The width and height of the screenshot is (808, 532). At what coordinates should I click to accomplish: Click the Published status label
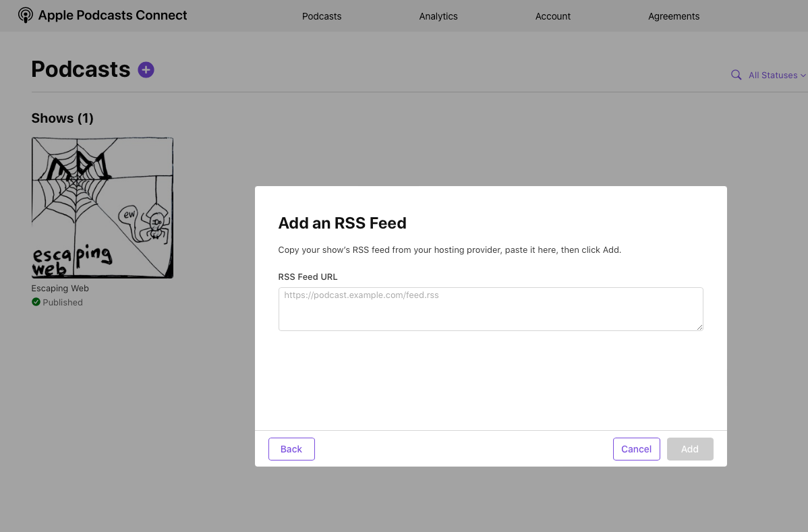[x=63, y=303]
